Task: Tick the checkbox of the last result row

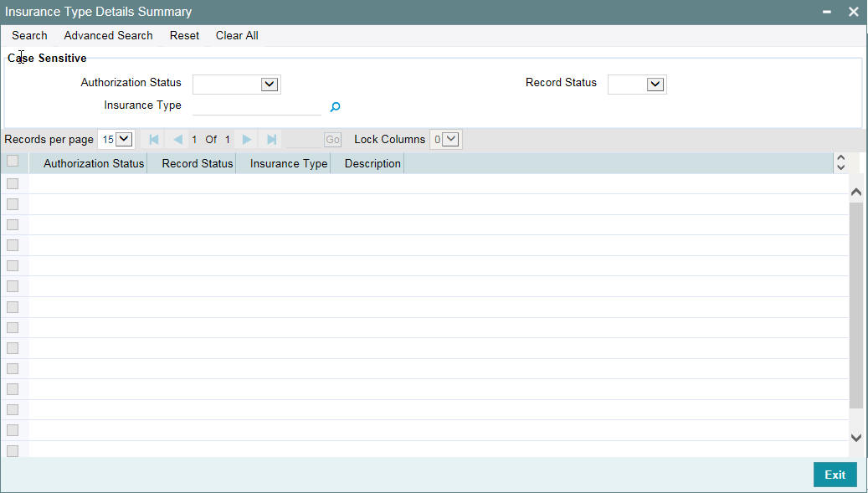Action: [13, 451]
